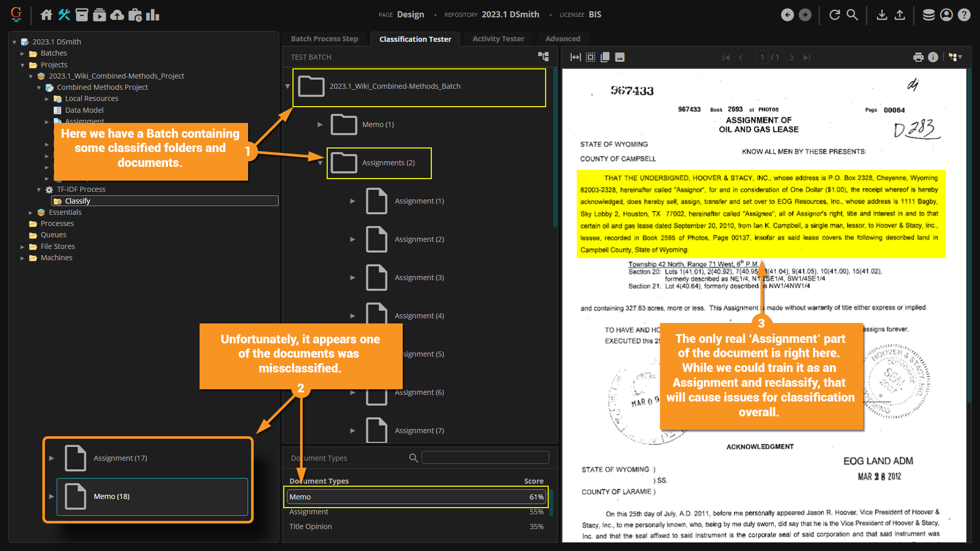This screenshot has height=551, width=980.
Task: Open the Stats bar chart icon
Action: click(x=153, y=15)
